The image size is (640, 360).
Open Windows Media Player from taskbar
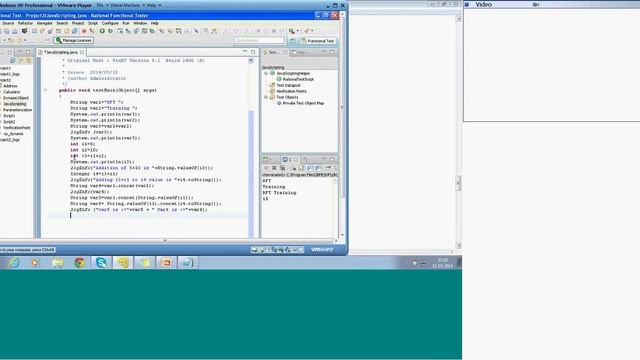click(x=36, y=262)
